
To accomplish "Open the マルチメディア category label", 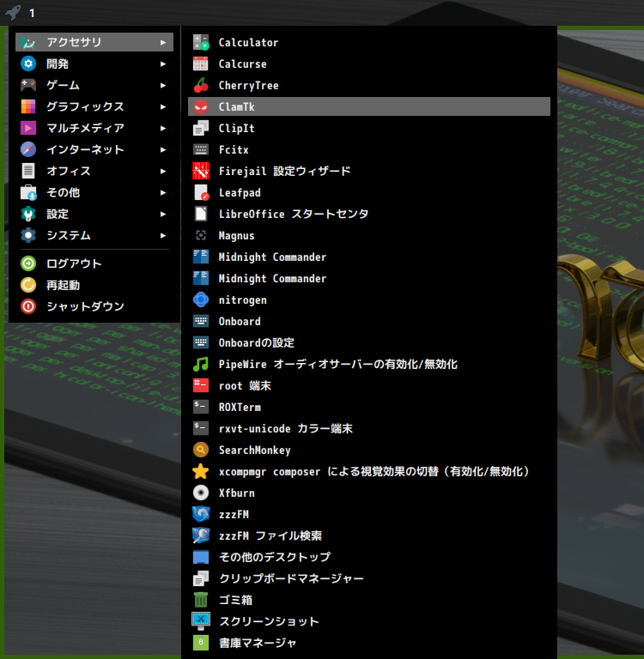I will (85, 128).
